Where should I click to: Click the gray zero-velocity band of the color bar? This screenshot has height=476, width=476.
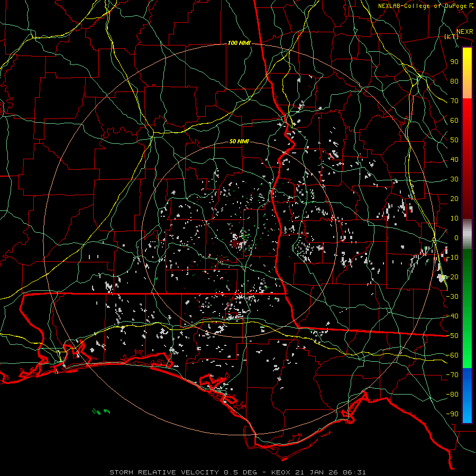467,234
